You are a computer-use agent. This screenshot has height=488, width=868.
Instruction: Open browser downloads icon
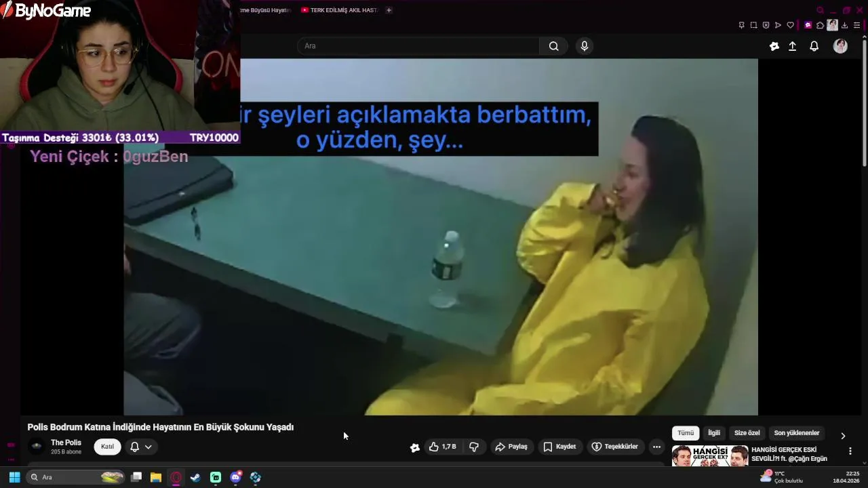pos(846,25)
